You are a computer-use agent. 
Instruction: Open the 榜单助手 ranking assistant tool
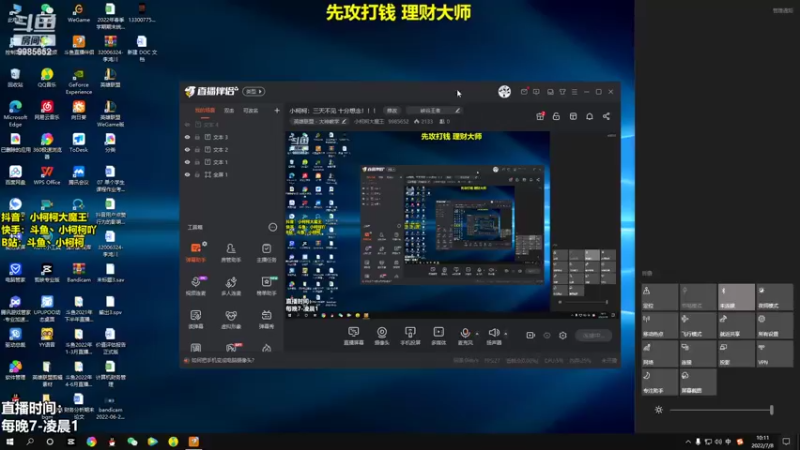(x=266, y=286)
